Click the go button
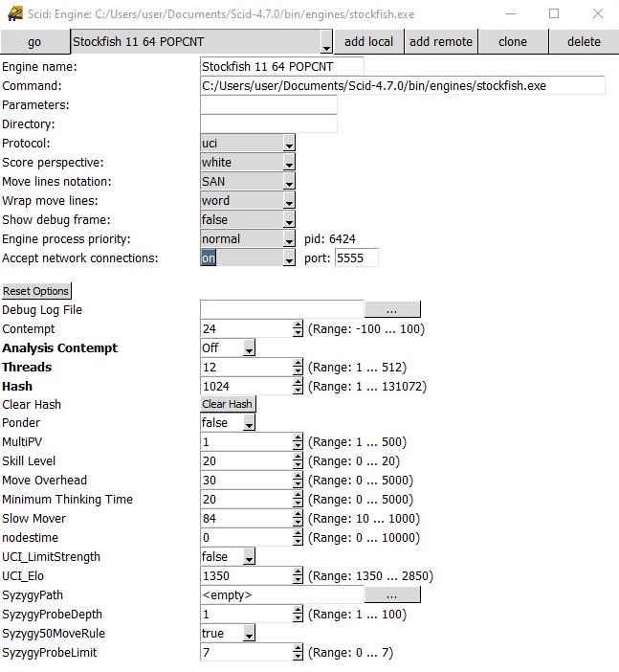The width and height of the screenshot is (619, 672). point(34,41)
